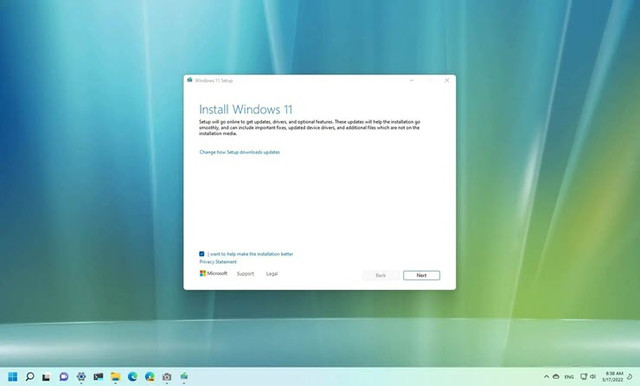Click the Microsoft logo in the setup dialog
Image resolution: width=640 pixels, height=386 pixels.
[x=213, y=273]
